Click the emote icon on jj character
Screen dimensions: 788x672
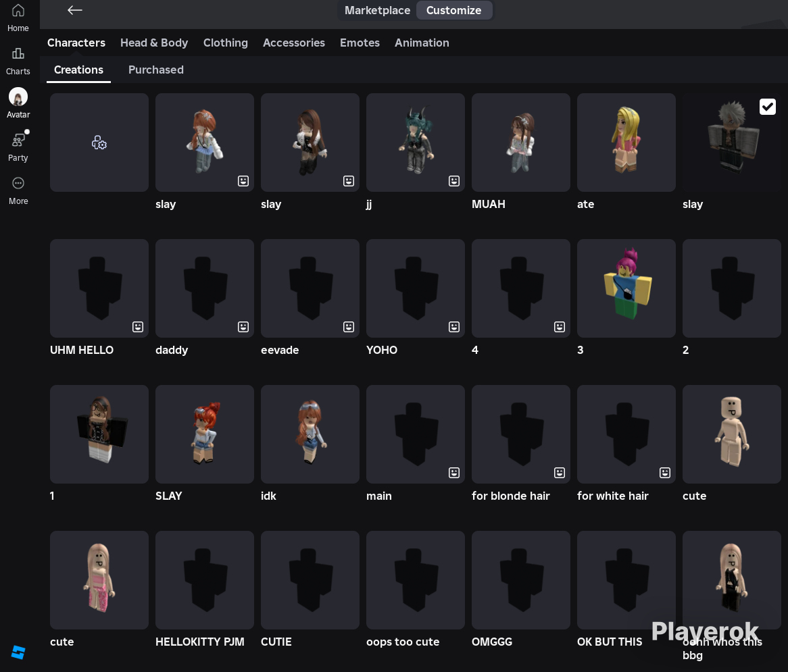[453, 181]
